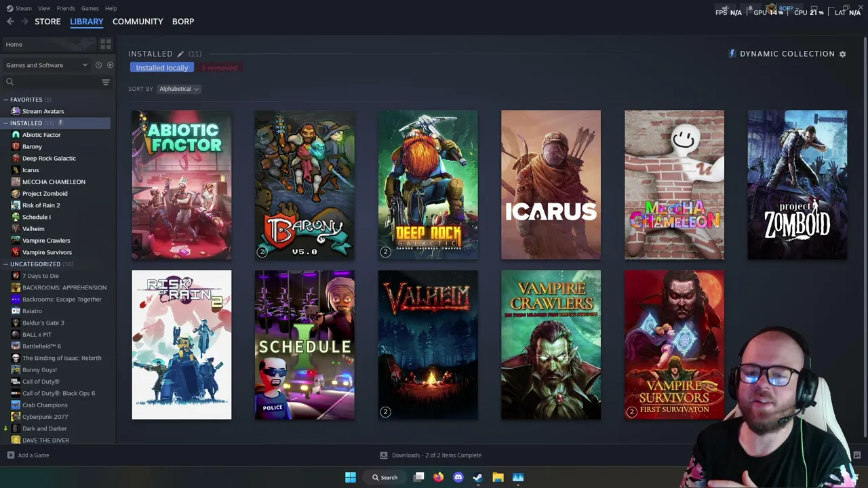Open the Project Zomboid cover
Screen dimensions: 868x488
click(797, 185)
